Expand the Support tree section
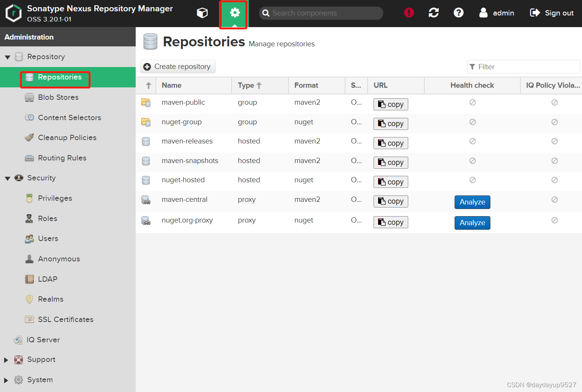Screen dimensions: 582x392 coord(6,360)
